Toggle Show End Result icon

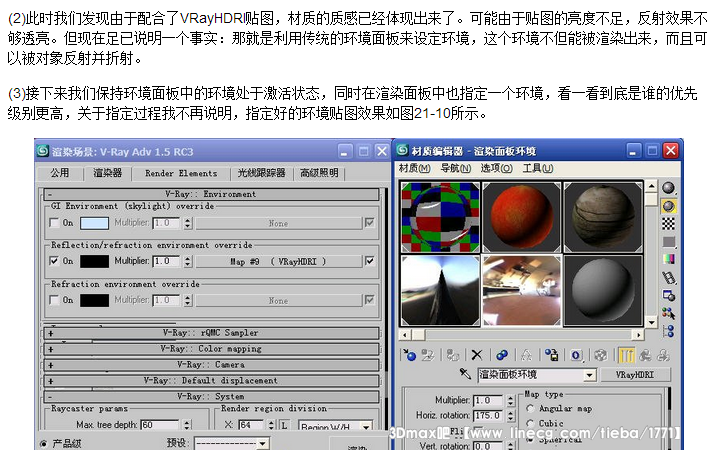tap(626, 355)
